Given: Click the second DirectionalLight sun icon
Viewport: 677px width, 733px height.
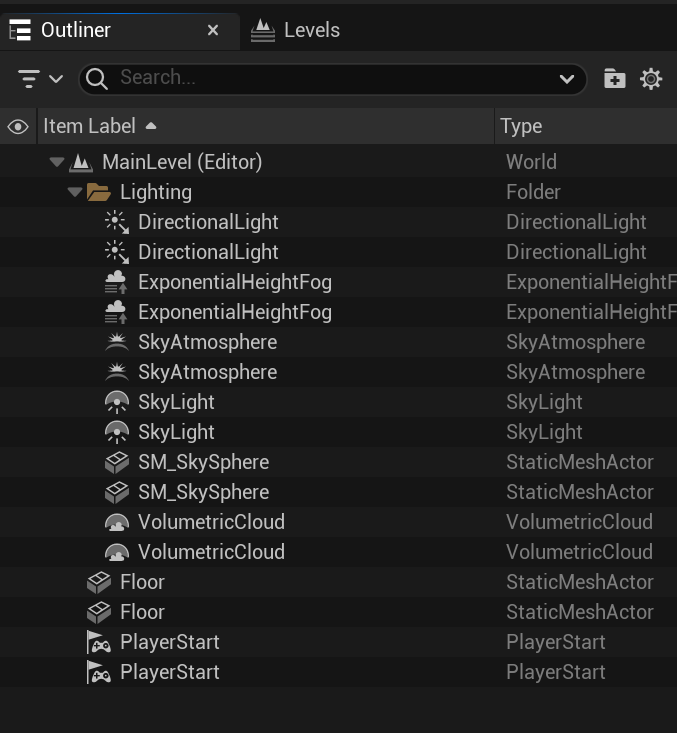Looking at the screenshot, I should pyautogui.click(x=116, y=252).
